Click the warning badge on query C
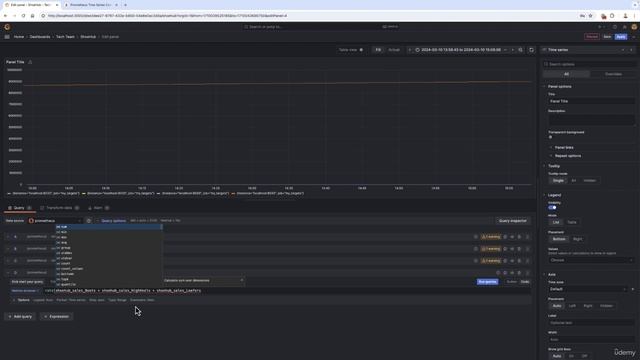This screenshot has height=360, width=640. [x=491, y=260]
